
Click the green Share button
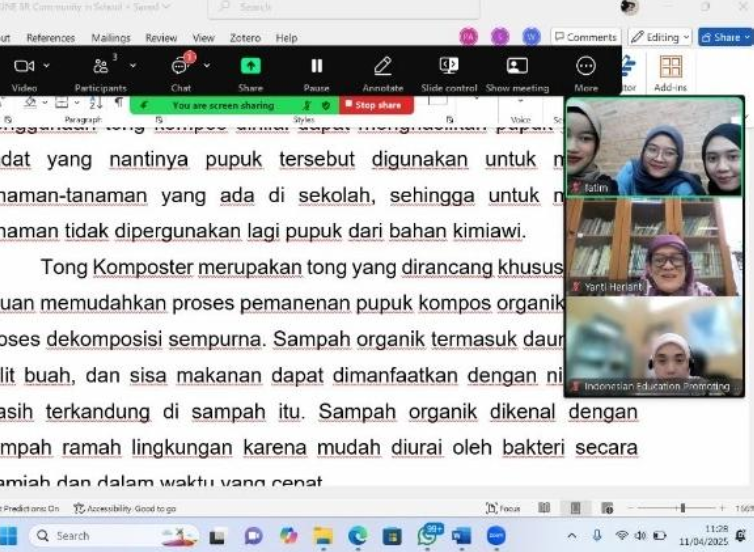[x=250, y=67]
